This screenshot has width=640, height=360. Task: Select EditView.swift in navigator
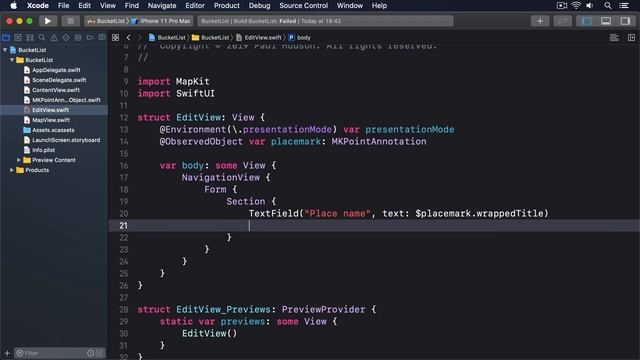tap(50, 110)
